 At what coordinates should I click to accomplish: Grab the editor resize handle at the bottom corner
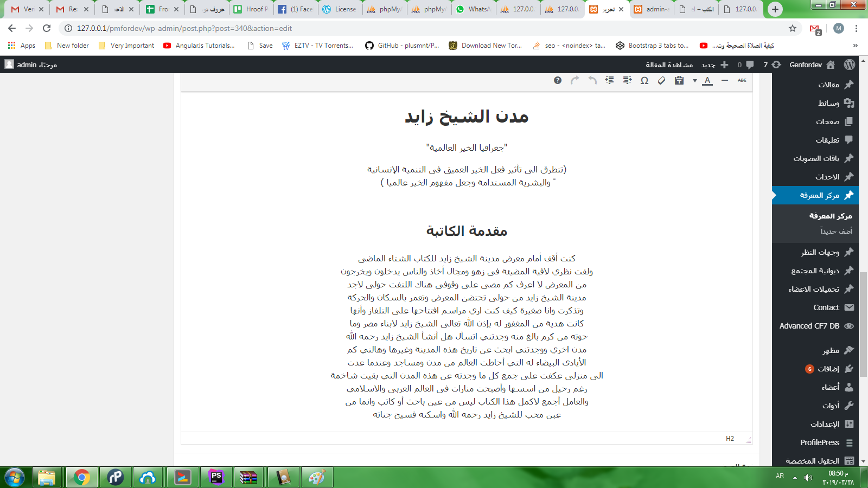749,440
